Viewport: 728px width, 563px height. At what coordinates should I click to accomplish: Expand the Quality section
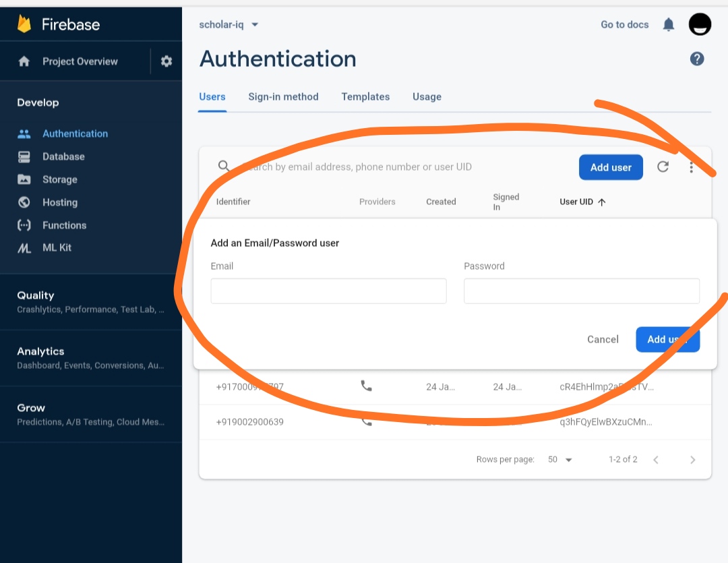(90, 302)
